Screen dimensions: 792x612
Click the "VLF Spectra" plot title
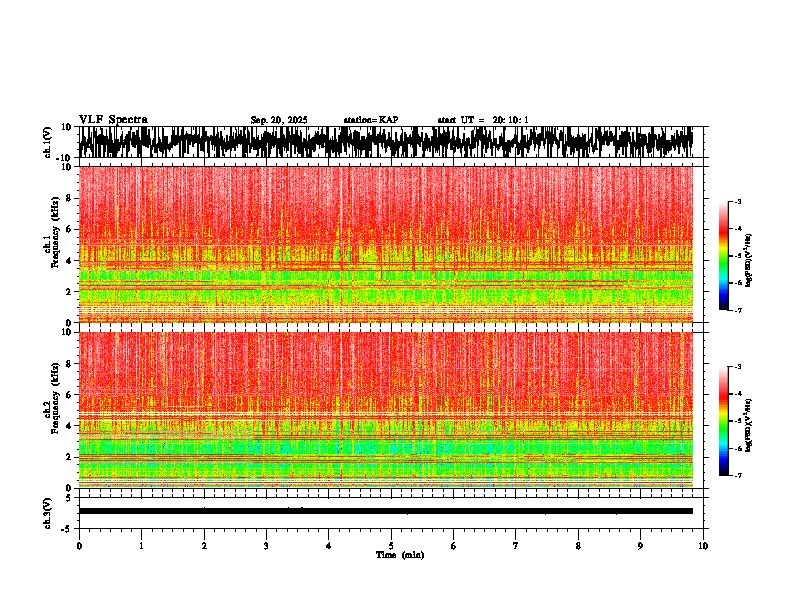113,120
